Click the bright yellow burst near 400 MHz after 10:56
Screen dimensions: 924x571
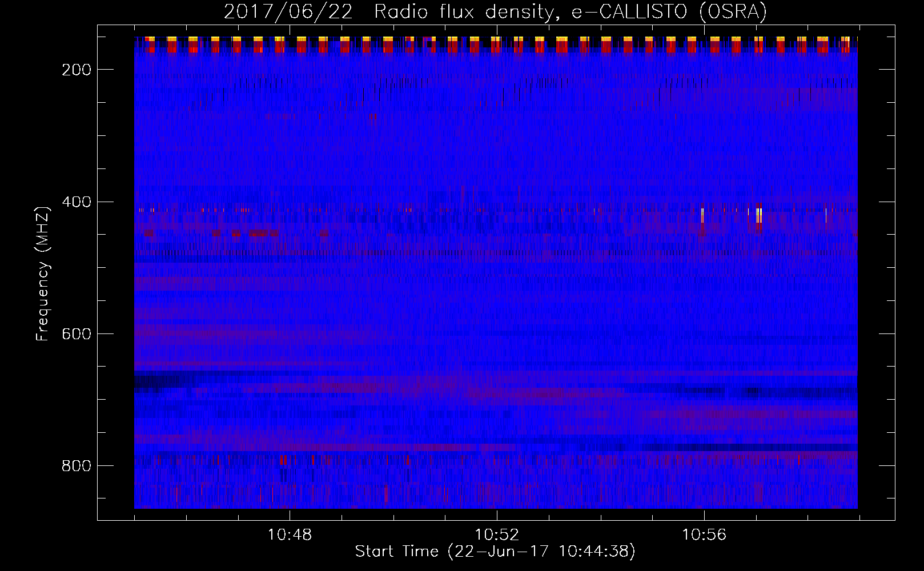[758, 215]
